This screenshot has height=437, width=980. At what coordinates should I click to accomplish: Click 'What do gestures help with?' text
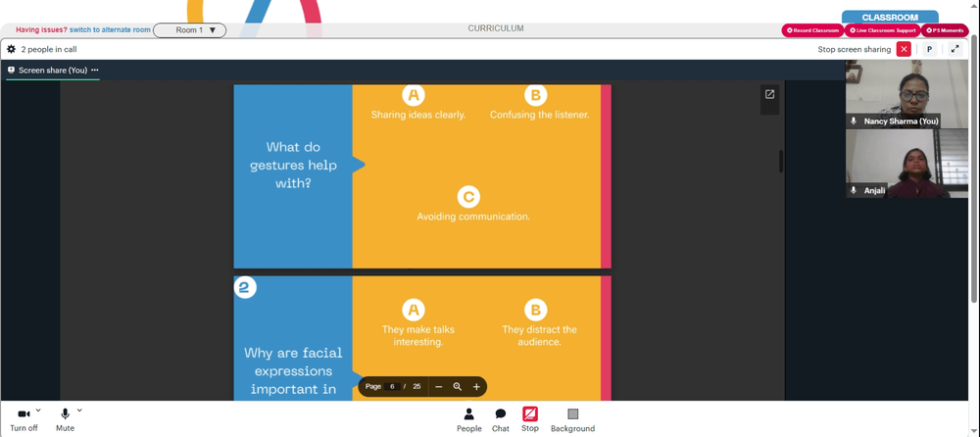click(293, 166)
